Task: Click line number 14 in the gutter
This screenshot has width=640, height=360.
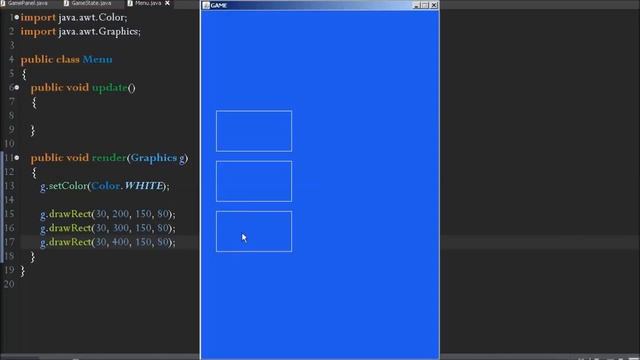Action: pyautogui.click(x=9, y=200)
